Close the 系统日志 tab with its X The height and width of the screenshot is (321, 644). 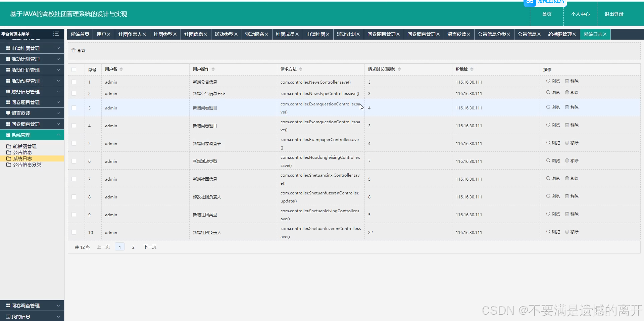tap(605, 34)
